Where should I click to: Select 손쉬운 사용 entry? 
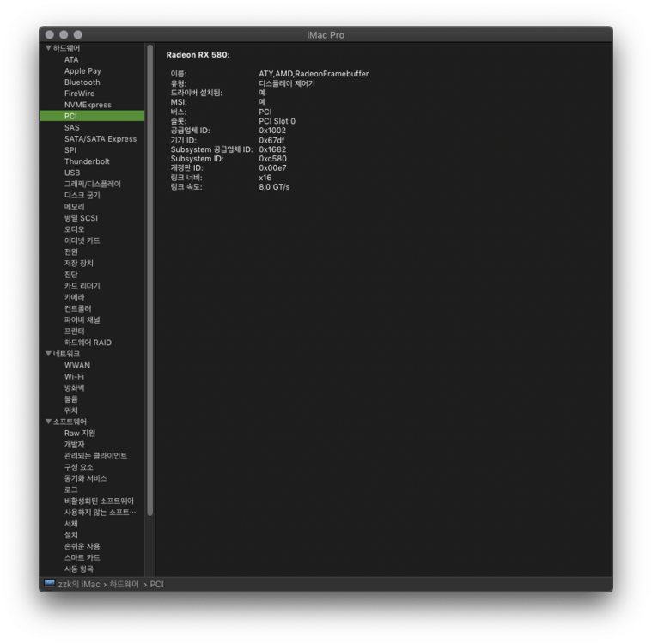pos(82,546)
